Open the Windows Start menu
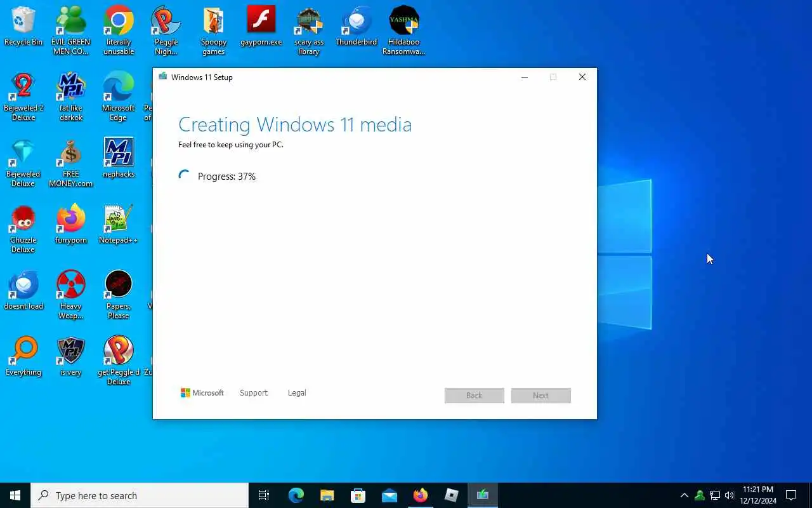Image resolution: width=812 pixels, height=508 pixels. pos(15,495)
